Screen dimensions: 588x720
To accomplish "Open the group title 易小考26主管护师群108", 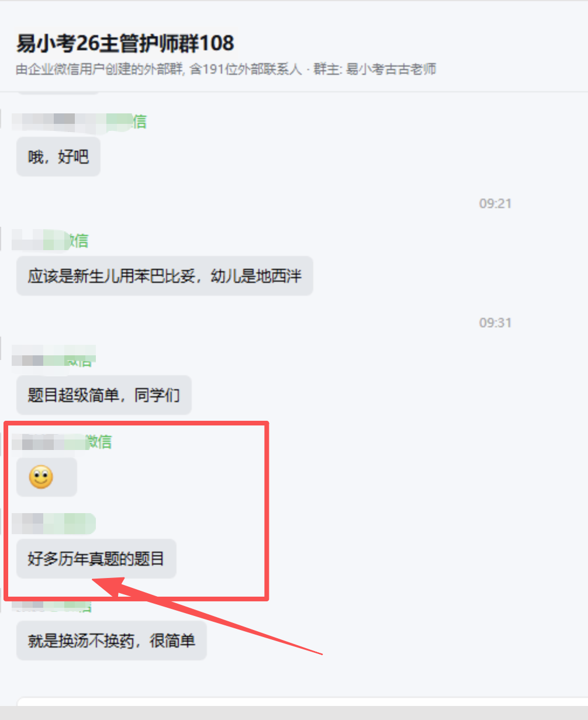I will pyautogui.click(x=125, y=43).
